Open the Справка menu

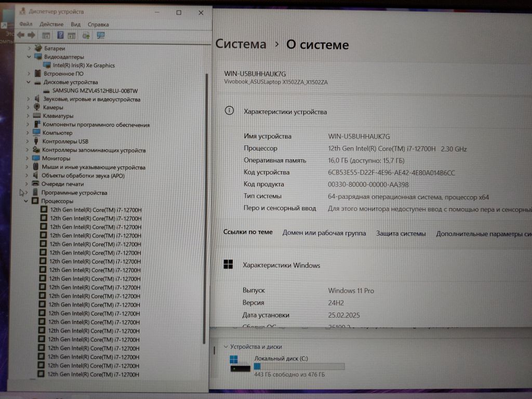[x=98, y=24]
